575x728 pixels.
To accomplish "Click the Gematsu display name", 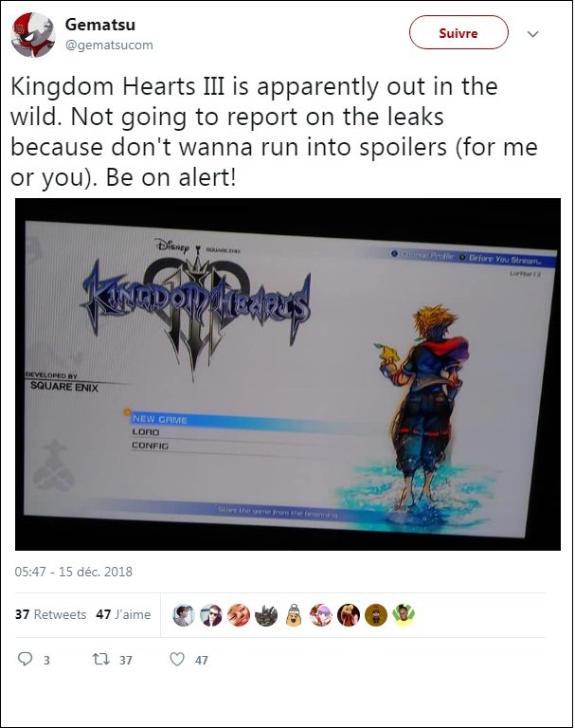I will point(100,24).
